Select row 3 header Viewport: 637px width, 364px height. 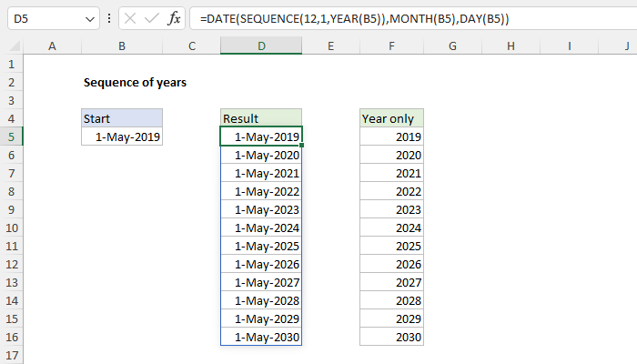click(11, 100)
